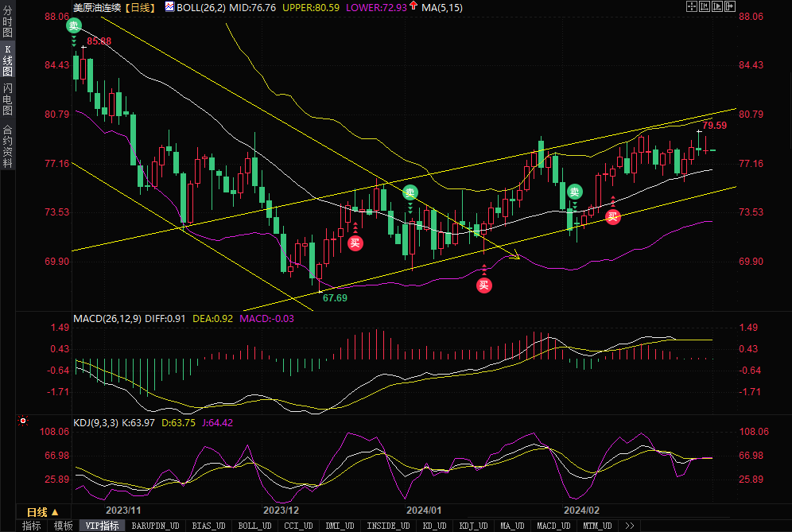This screenshot has height=532, width=792.
Task: Select the 模板 bottom tab
Action: [63, 526]
